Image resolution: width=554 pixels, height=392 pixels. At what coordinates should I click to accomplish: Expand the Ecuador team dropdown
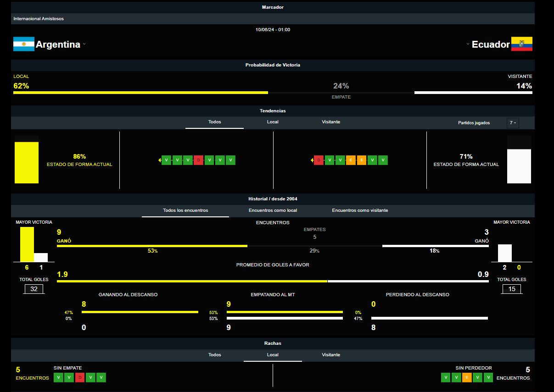click(x=468, y=44)
